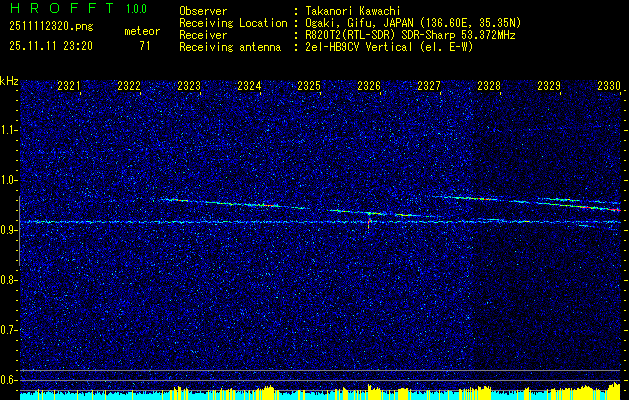Click frequency axis label 0.9
The width and height of the screenshot is (629, 400).
[8, 230]
